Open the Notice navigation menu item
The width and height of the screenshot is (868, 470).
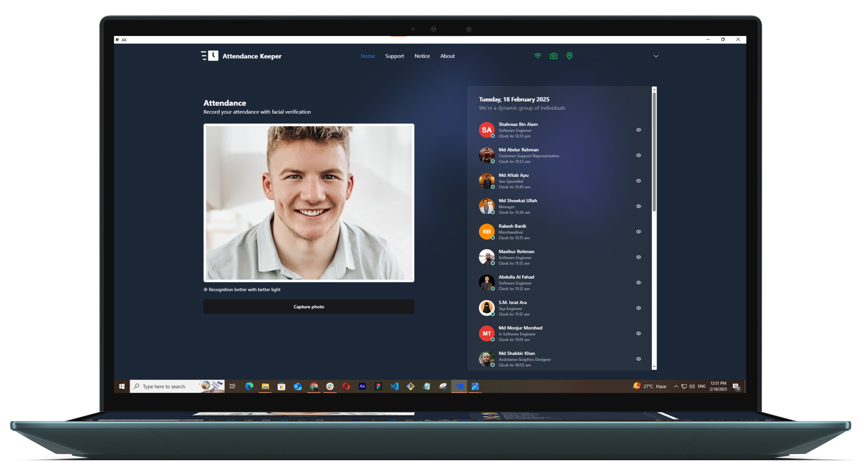(422, 56)
